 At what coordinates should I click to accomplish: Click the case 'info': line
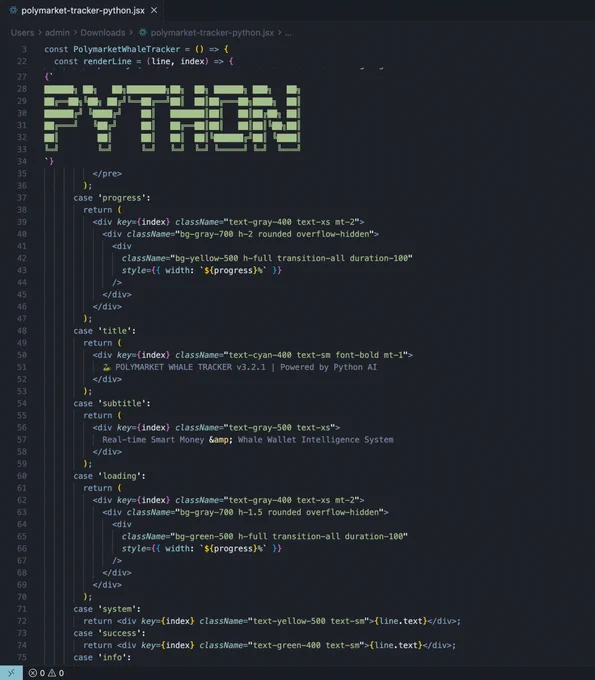pos(102,657)
